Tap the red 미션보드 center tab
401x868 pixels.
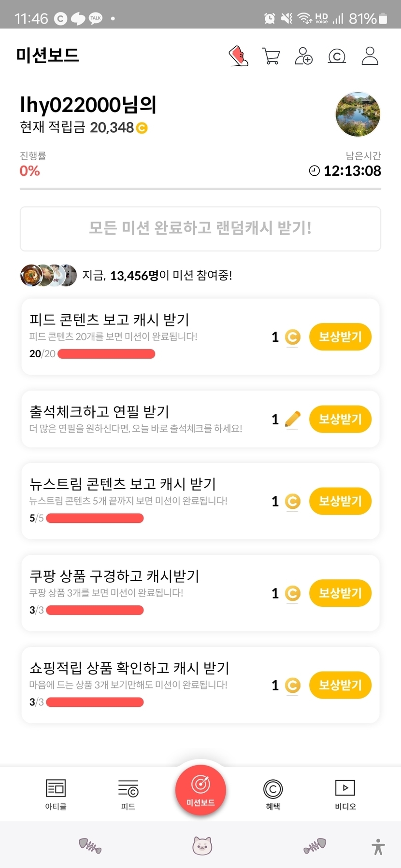pos(200,790)
